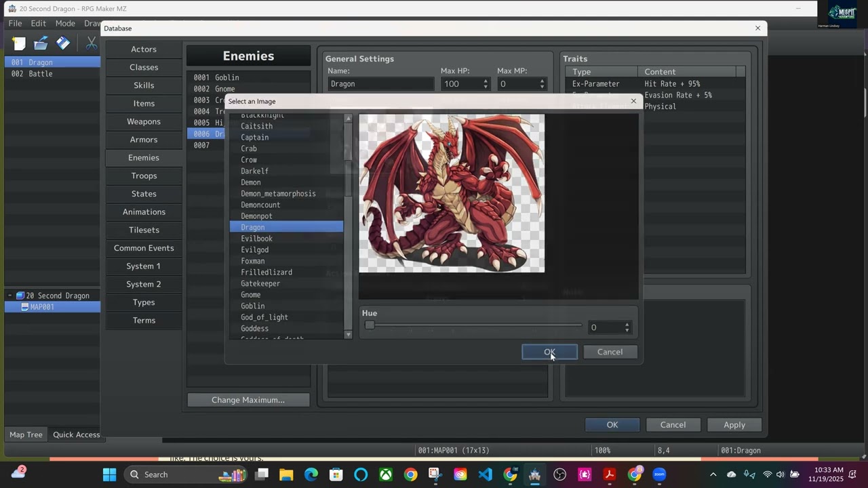The image size is (868, 488).
Task: Open OBS Studio from the taskbar
Action: (559, 474)
